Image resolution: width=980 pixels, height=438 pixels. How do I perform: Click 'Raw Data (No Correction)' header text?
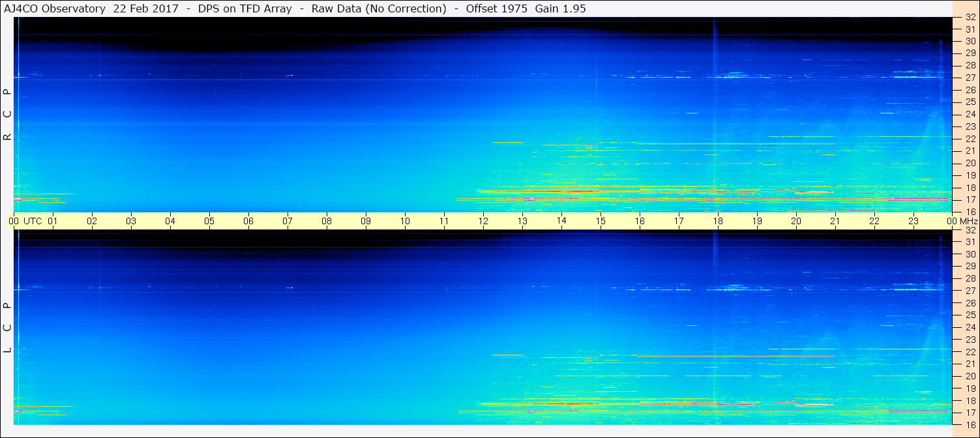click(x=379, y=9)
